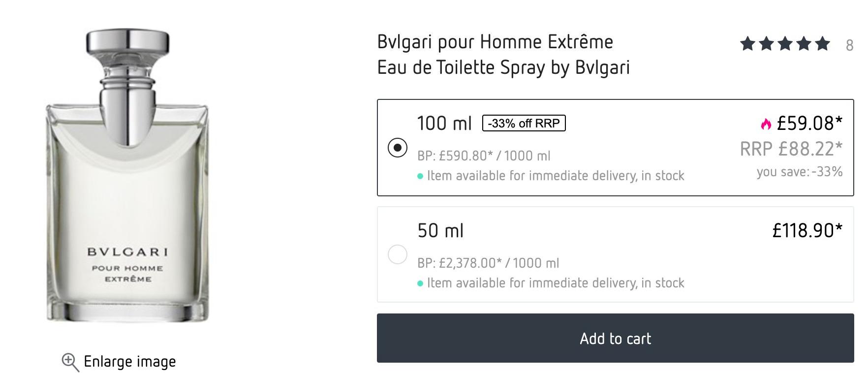Click the 100 ml size label
The height and width of the screenshot is (373, 868).
444,124
